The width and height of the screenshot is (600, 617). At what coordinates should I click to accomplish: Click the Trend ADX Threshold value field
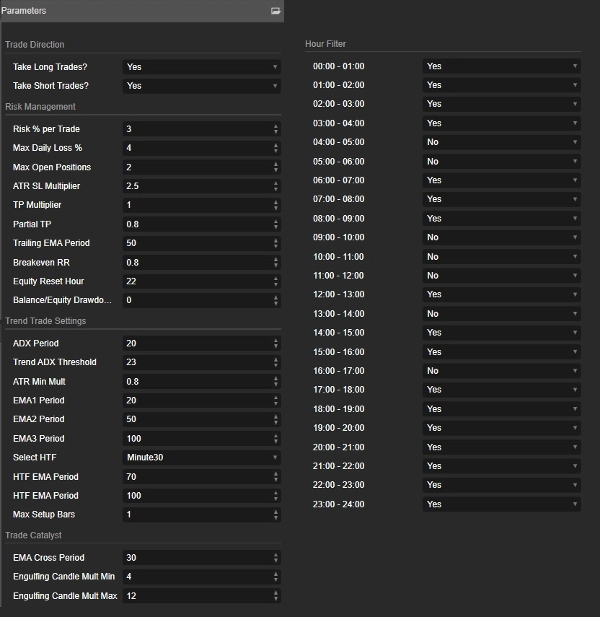[201, 362]
